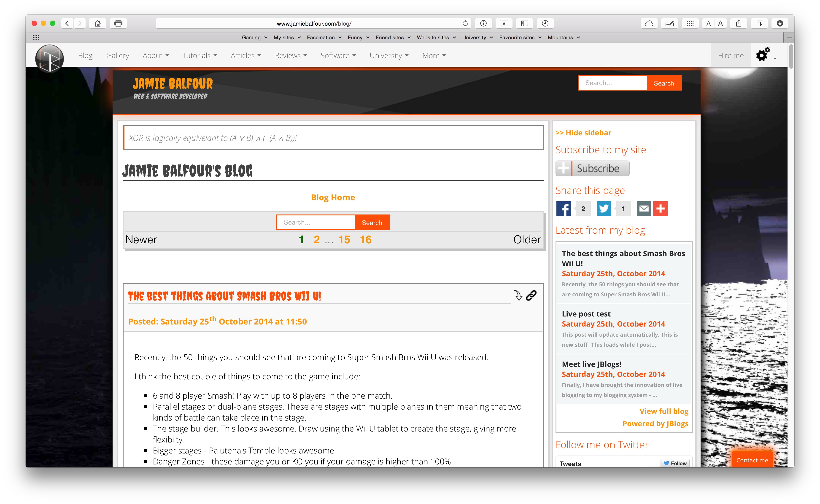Toggle the Safari sidebar button
The width and height of the screenshot is (820, 504).
[525, 23]
